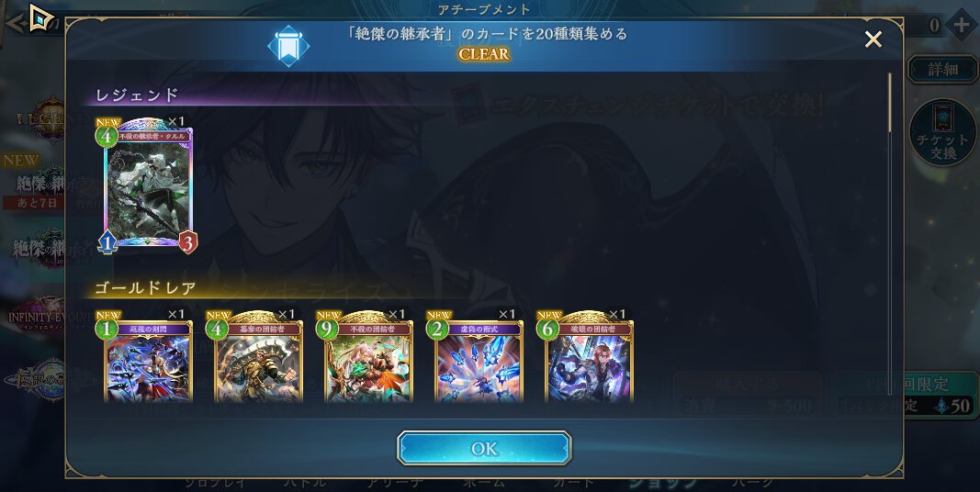Click the top-left triangle back icon
This screenshot has height=492, width=980.
tap(40, 18)
